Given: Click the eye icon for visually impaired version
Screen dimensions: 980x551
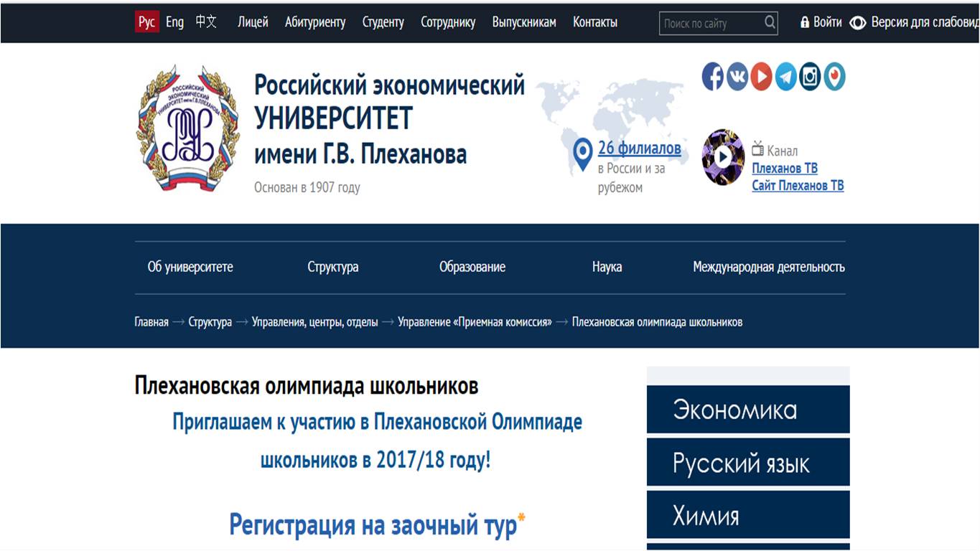Looking at the screenshot, I should (857, 23).
